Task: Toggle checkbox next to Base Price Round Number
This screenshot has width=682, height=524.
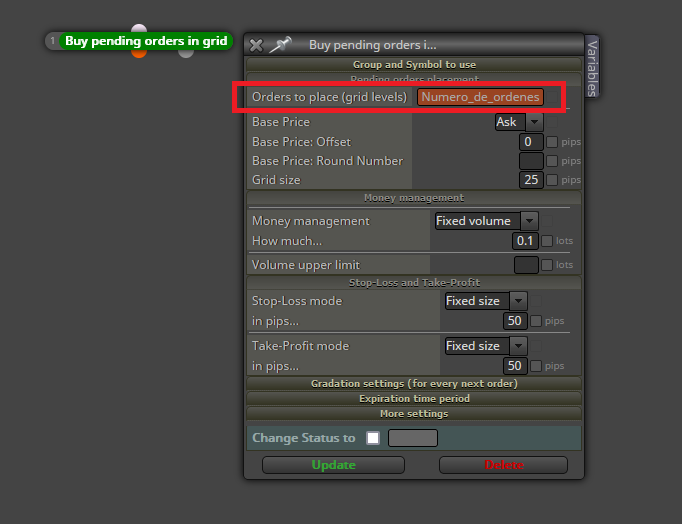Action: [x=552, y=161]
